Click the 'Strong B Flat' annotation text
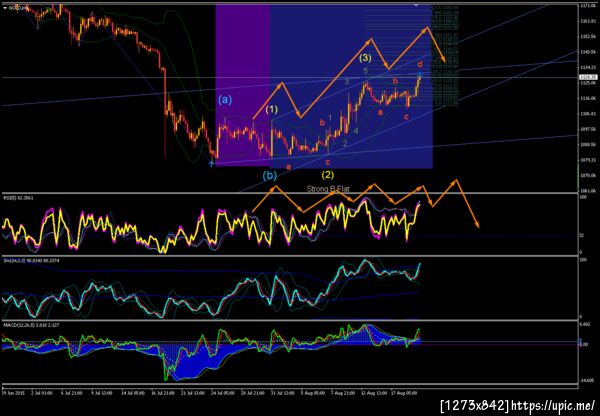This screenshot has width=600, height=416. pos(328,189)
